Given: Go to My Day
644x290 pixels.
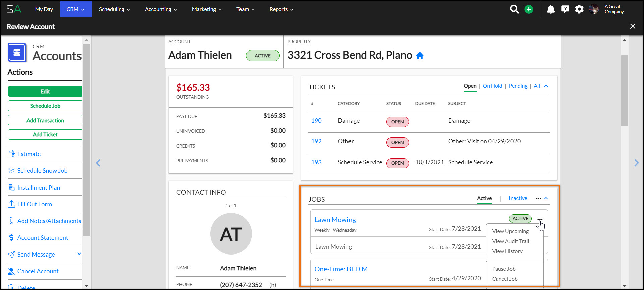Looking at the screenshot, I should [x=44, y=9].
